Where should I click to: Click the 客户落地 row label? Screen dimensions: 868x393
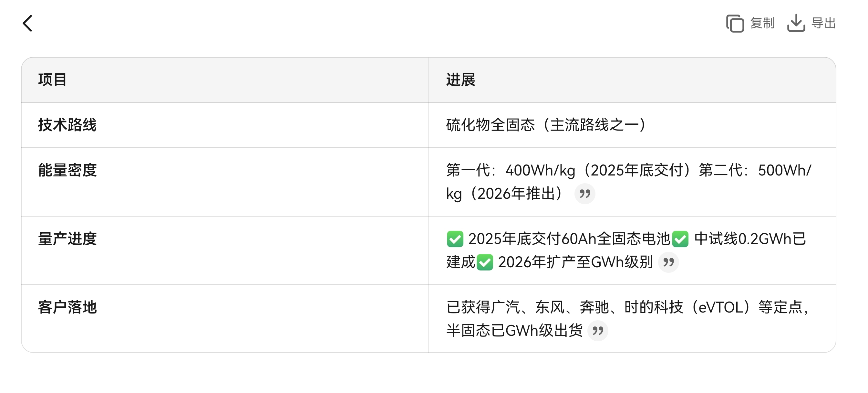click(x=67, y=307)
